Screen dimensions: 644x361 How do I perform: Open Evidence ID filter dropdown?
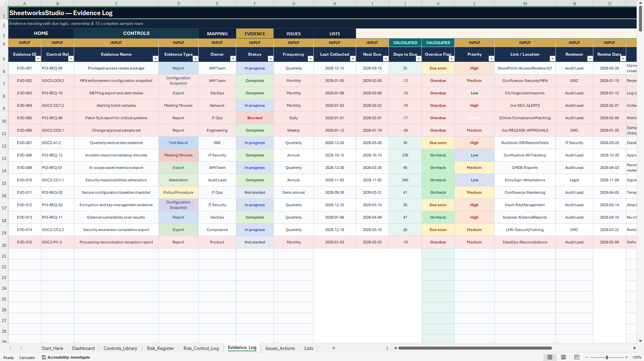(x=38, y=59)
